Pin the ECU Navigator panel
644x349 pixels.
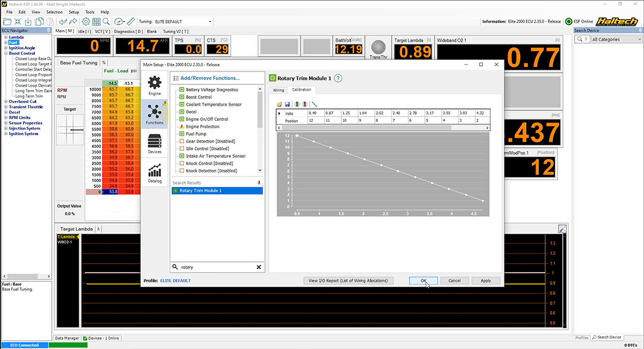(x=49, y=31)
